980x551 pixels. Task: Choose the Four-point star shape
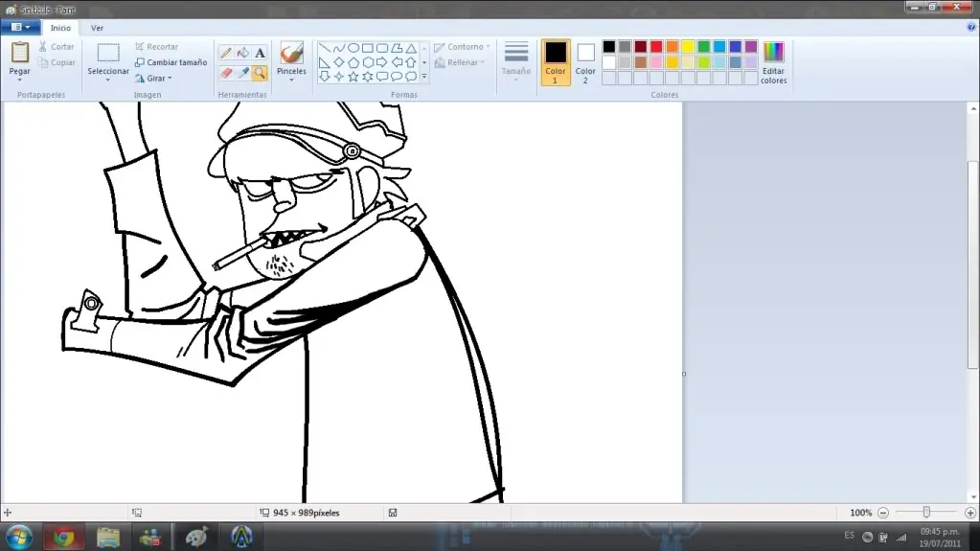pyautogui.click(x=339, y=77)
